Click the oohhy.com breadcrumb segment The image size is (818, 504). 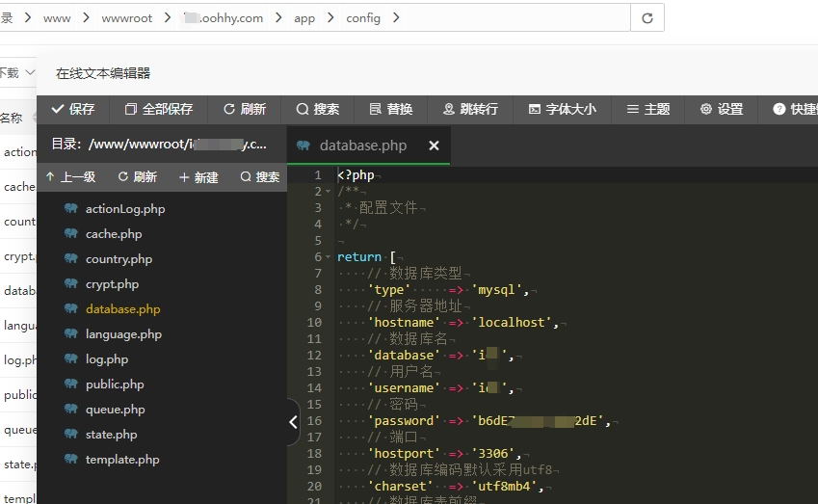(224, 18)
